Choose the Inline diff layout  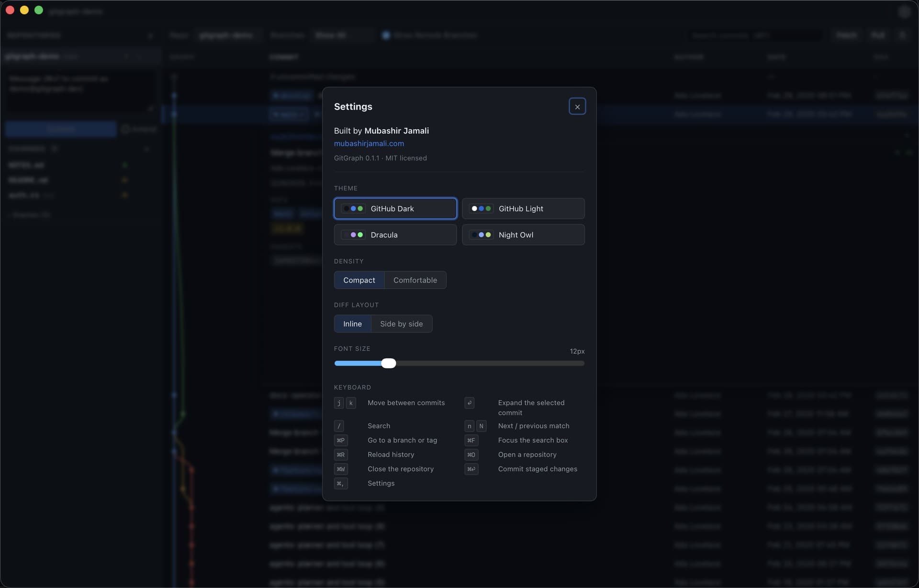(353, 324)
